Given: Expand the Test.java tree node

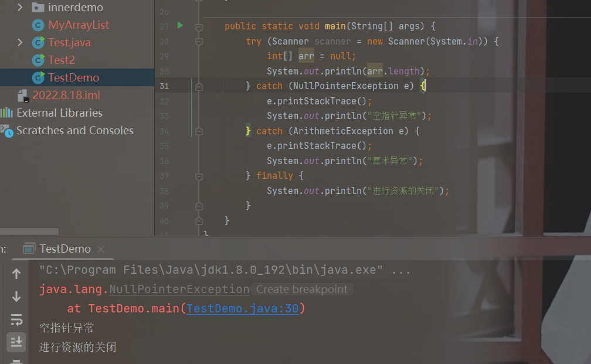Looking at the screenshot, I should (20, 42).
